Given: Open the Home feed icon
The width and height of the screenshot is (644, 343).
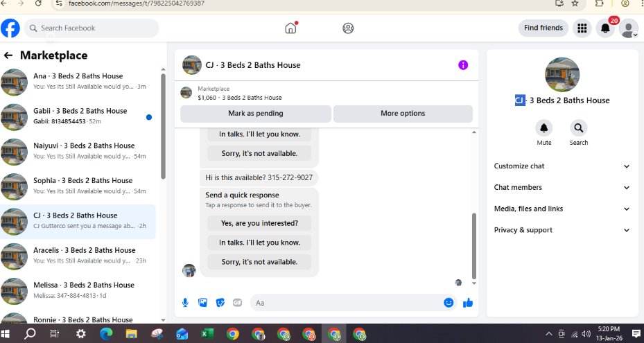Looking at the screenshot, I should click(x=290, y=28).
